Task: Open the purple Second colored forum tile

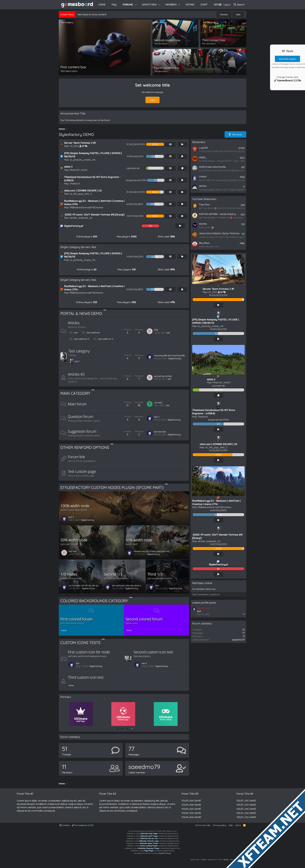Action: (x=156, y=620)
